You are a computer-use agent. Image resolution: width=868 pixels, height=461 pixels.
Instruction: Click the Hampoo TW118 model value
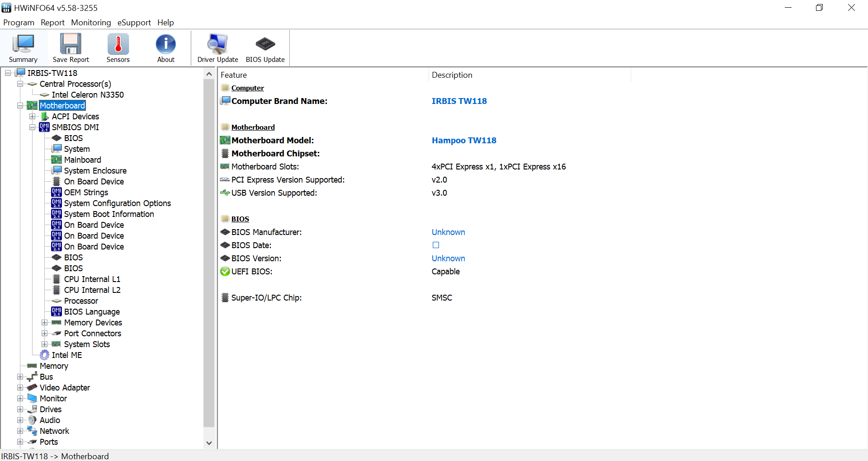tap(464, 141)
